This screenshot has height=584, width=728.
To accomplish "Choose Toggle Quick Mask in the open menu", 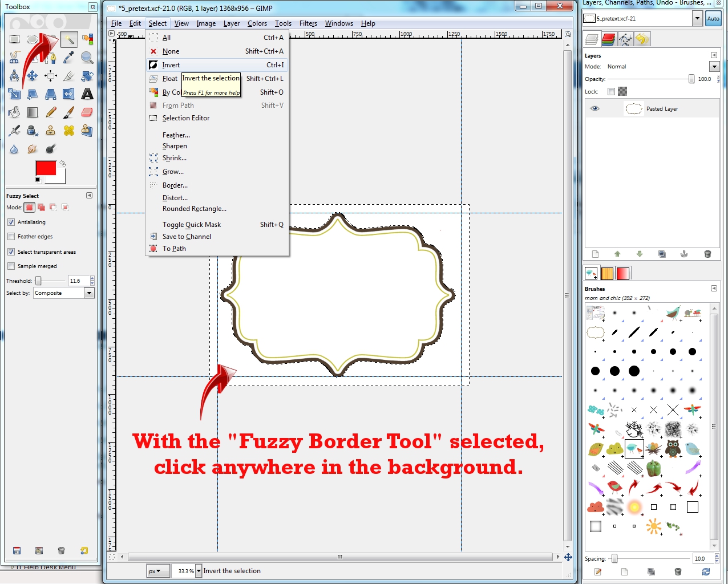I will (192, 224).
